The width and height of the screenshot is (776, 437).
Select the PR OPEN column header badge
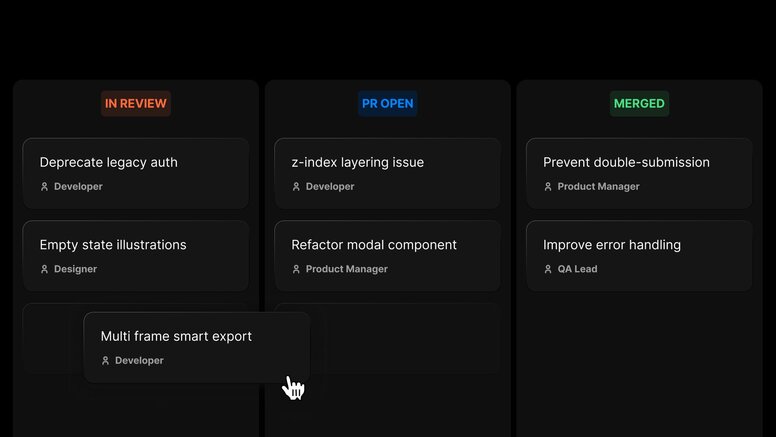[x=387, y=103]
